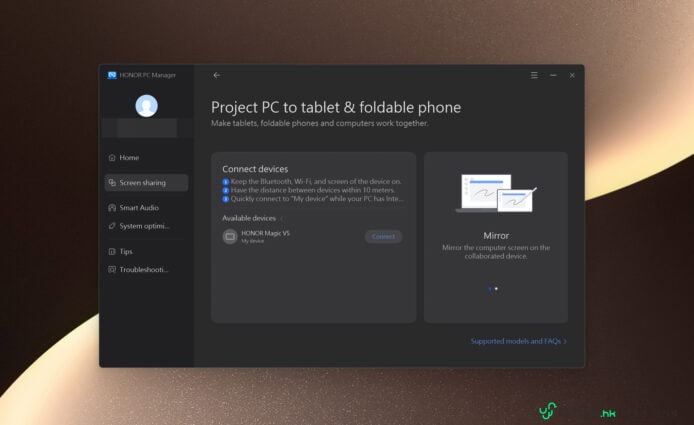Click the Mirror heading text
This screenshot has height=425, width=694.
tap(496, 236)
